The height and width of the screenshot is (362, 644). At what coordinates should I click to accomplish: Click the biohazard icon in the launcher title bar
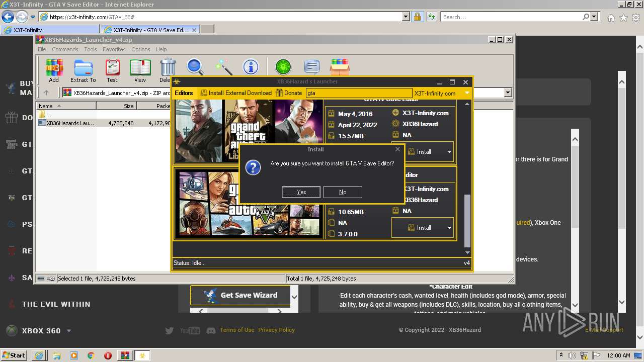point(177,82)
